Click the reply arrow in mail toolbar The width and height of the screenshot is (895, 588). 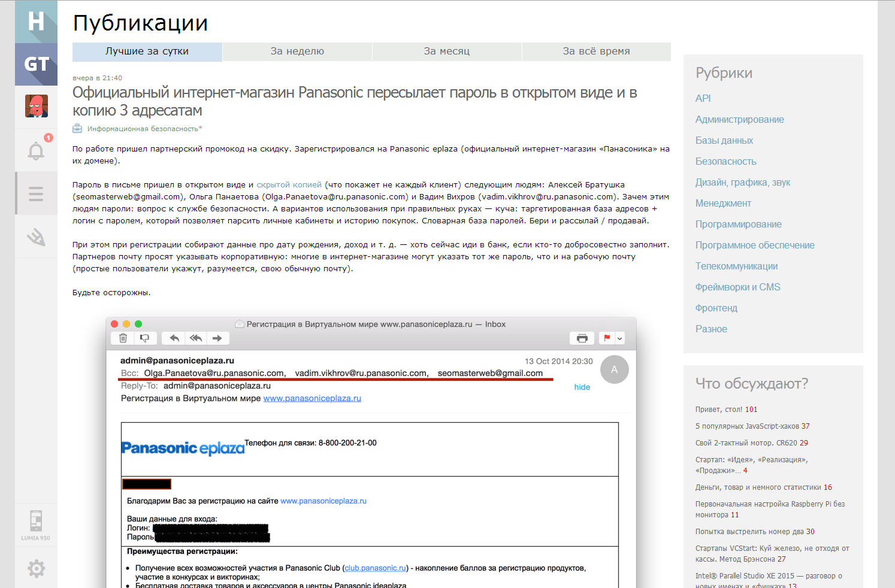pyautogui.click(x=174, y=338)
